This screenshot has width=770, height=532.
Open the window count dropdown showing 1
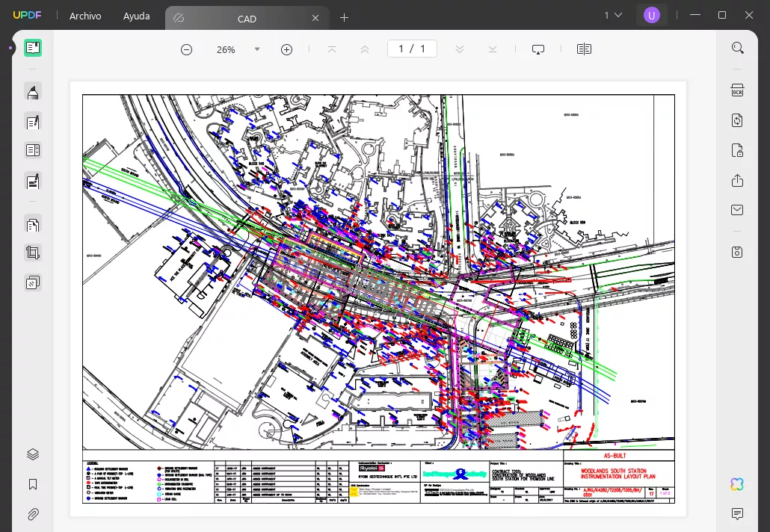point(613,15)
